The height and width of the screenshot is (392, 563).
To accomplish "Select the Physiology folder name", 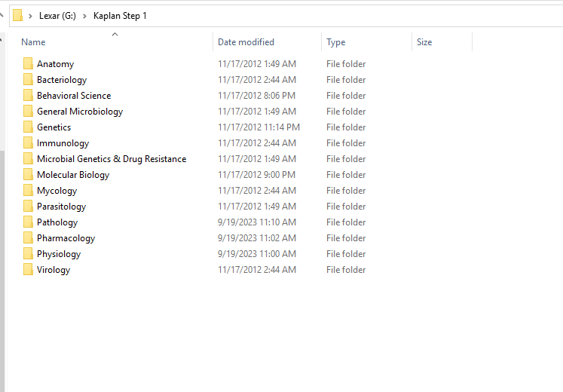I will pos(59,254).
